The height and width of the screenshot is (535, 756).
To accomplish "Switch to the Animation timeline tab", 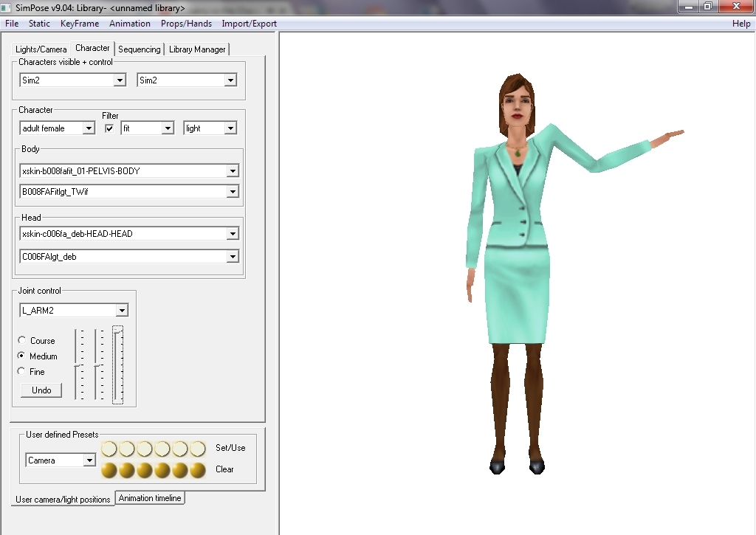I will coord(150,498).
